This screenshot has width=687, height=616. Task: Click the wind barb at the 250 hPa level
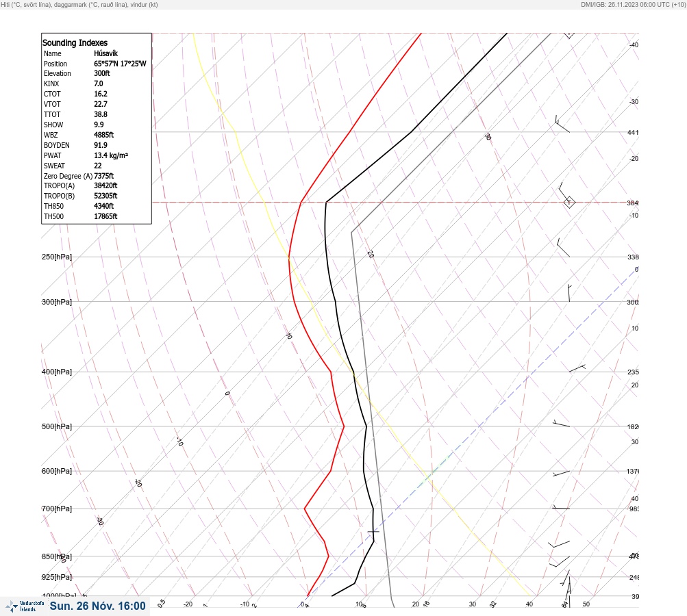pyautogui.click(x=563, y=248)
